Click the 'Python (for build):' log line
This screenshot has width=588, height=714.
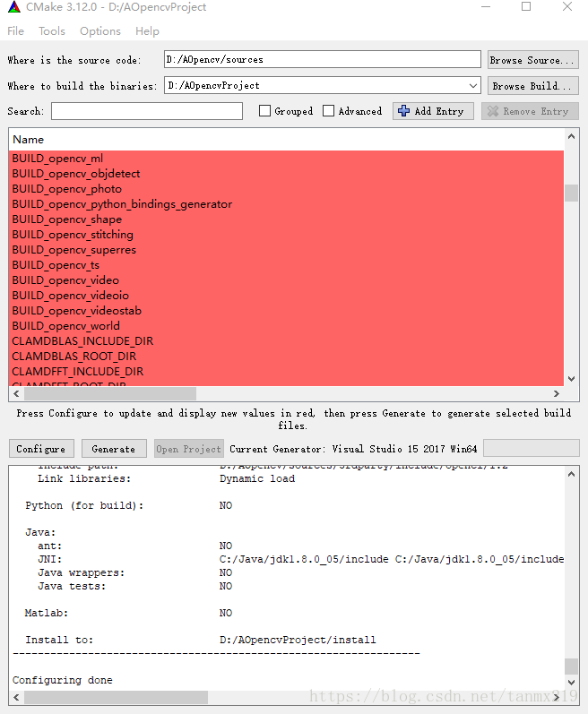pyautogui.click(x=128, y=505)
